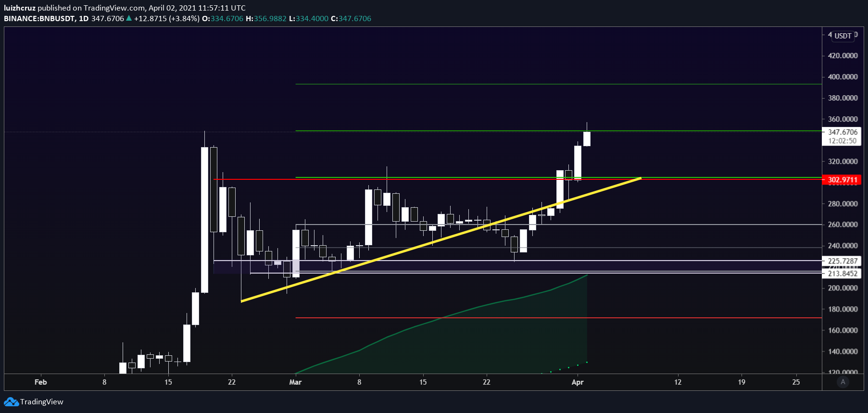
Task: Click the 380.0000 price axis label
Action: point(843,98)
